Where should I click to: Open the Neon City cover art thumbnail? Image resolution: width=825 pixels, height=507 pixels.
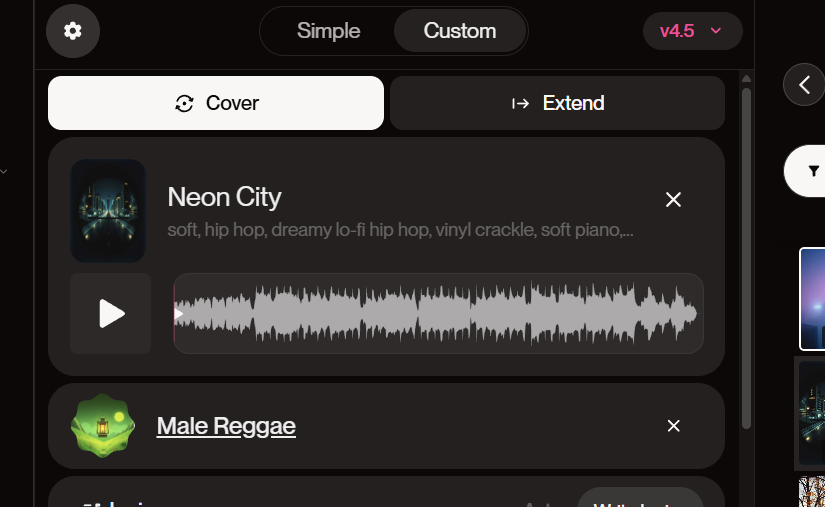(x=108, y=211)
